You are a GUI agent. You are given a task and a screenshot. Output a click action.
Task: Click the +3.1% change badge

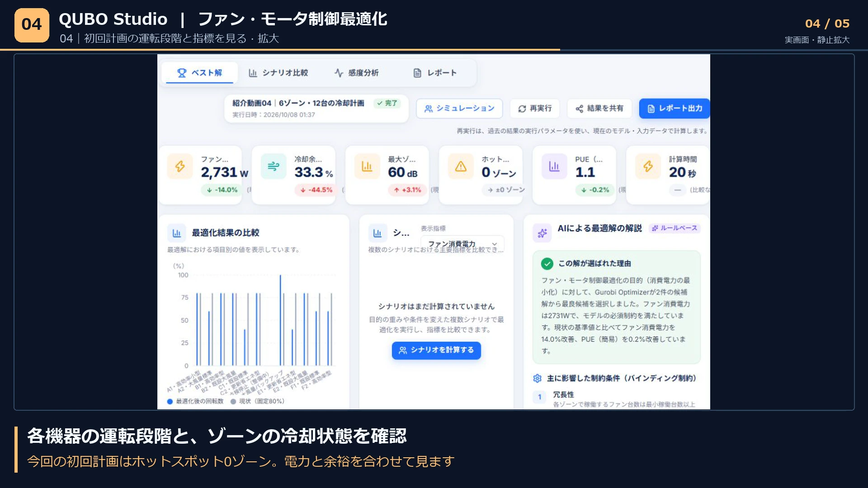click(x=408, y=190)
